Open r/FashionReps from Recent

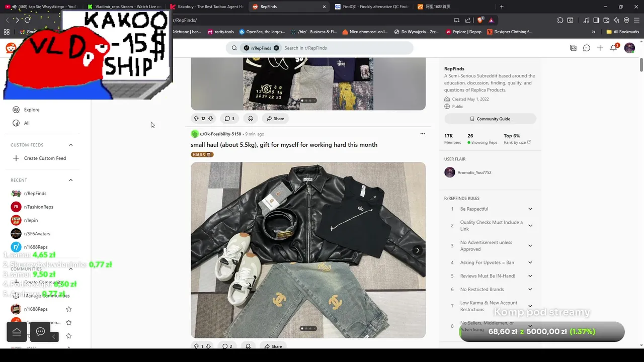[x=38, y=207]
